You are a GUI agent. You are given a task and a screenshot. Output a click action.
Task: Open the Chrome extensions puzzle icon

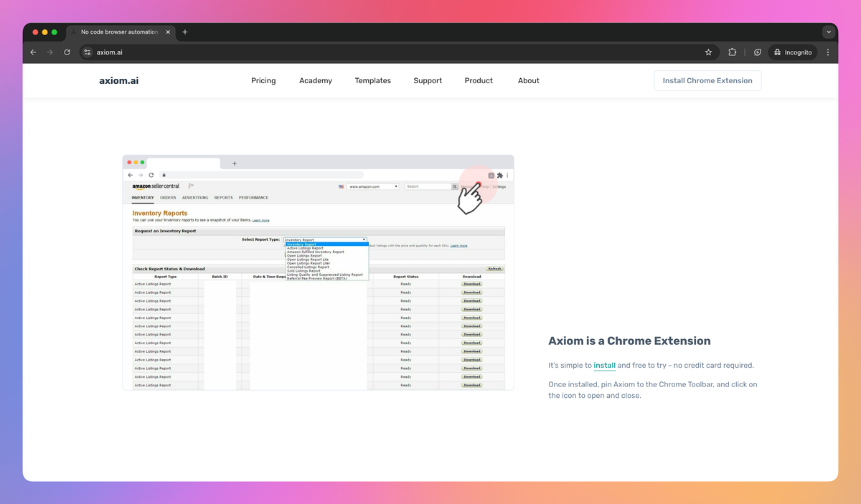point(732,52)
